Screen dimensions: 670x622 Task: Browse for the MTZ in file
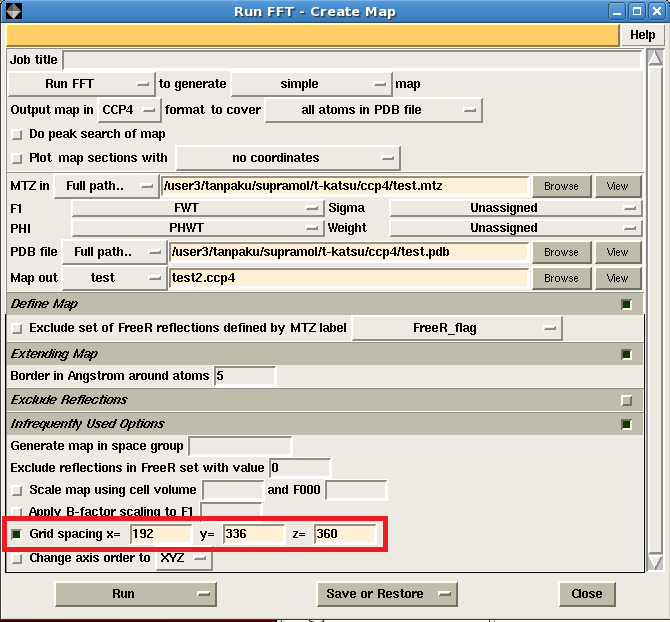[x=561, y=186]
